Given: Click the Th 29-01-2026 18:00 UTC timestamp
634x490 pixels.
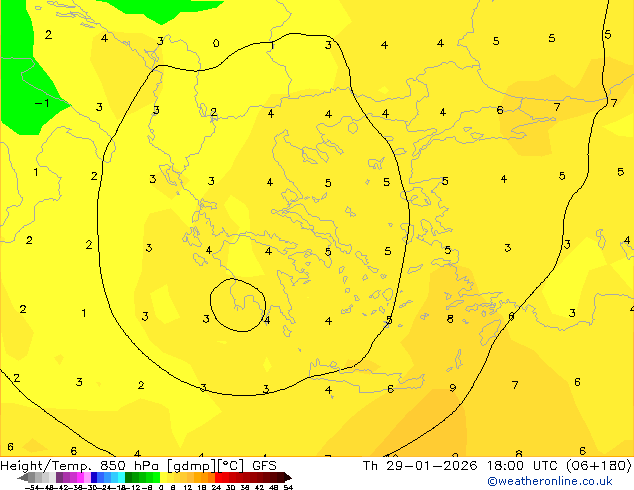Looking at the screenshot, I should tap(460, 466).
